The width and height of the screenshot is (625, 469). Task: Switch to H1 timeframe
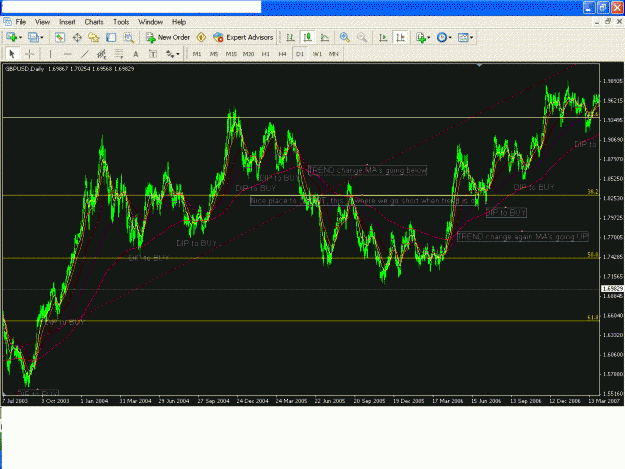pos(266,54)
